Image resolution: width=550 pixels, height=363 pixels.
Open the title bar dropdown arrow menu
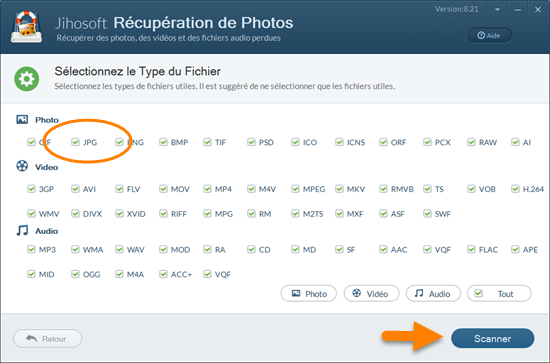[x=497, y=10]
